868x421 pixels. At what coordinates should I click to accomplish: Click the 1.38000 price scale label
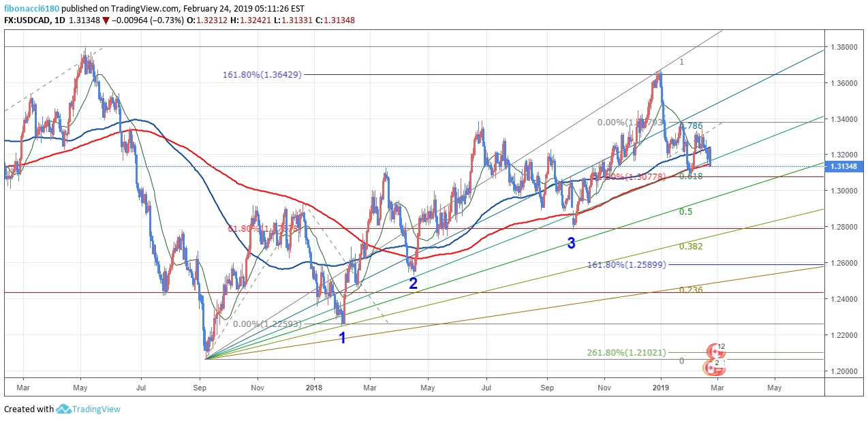click(843, 47)
